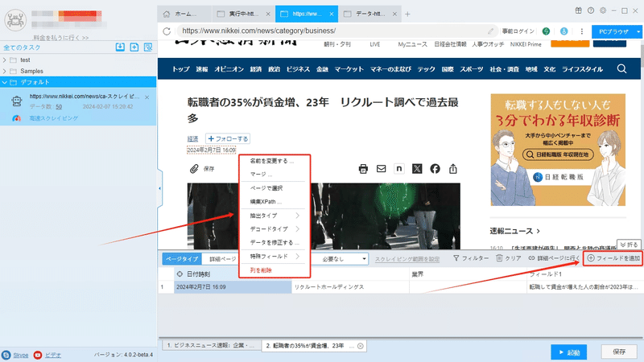Click the page reload icon
Screen dimensions: 644x362
tap(167, 31)
